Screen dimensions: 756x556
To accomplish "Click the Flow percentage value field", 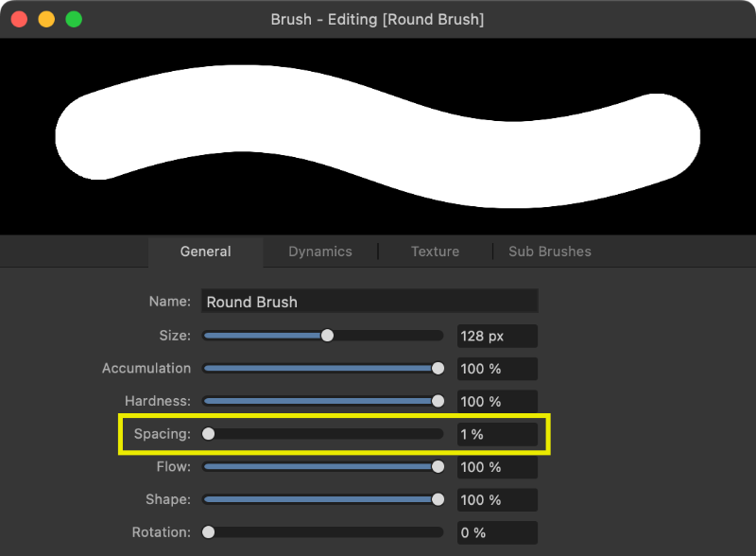I will coord(497,466).
